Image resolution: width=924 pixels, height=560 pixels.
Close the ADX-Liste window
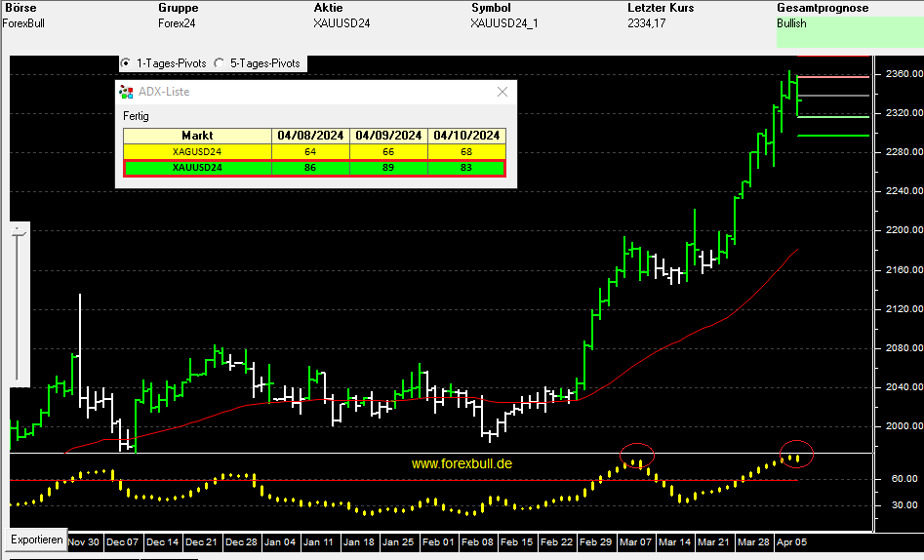tap(502, 92)
